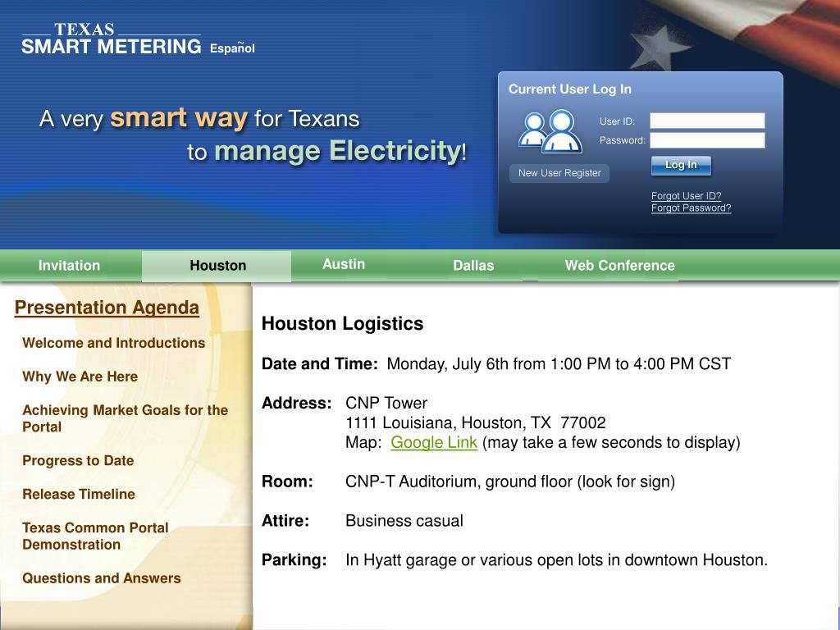Click the Texas Smart Metering logo

112,39
